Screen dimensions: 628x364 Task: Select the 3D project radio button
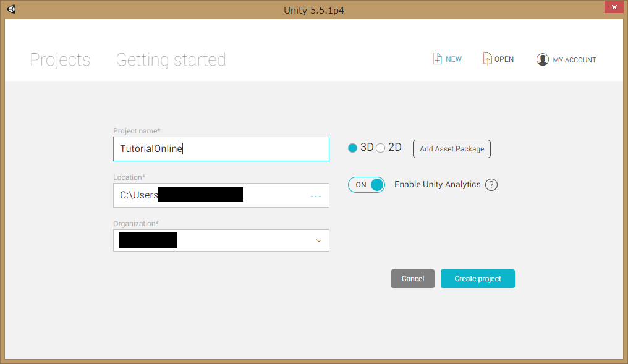pyautogui.click(x=353, y=148)
